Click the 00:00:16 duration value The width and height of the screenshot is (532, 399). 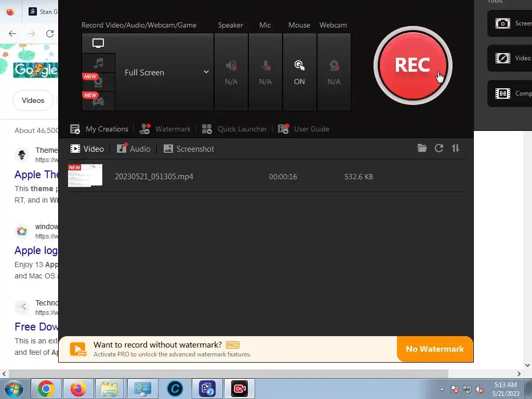[283, 177]
